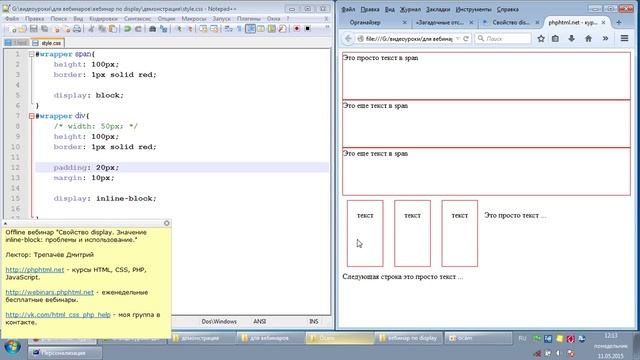Open the http://webinars.phphtml.net link
Viewport: 640px width, 360px height.
point(49,292)
